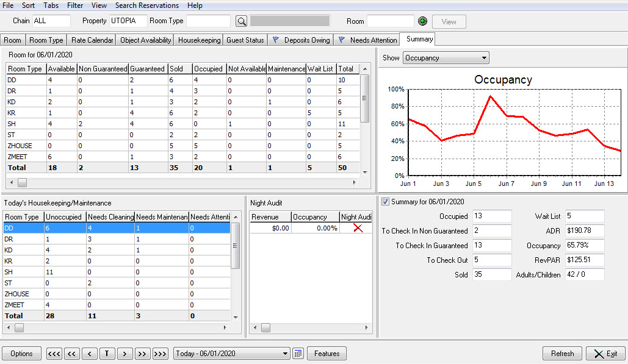Click the green status indicator icon
This screenshot has height=364, width=628.
pyautogui.click(x=422, y=21)
